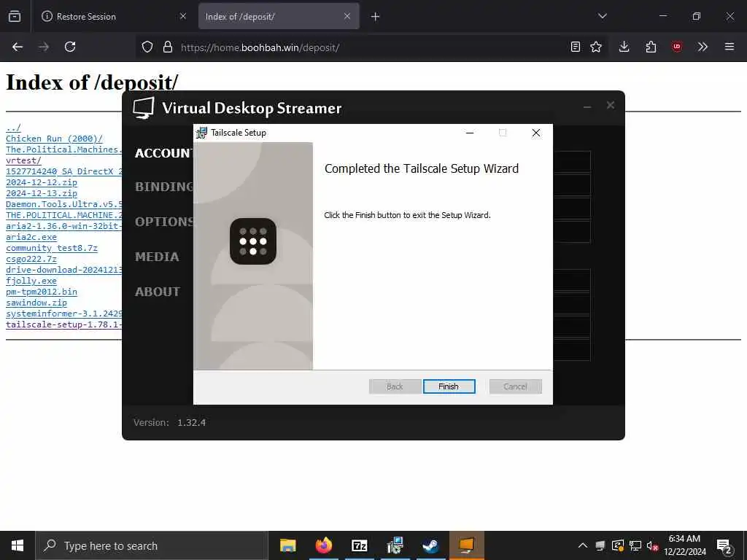
Task: Open File Explorer from the taskbar
Action: pyautogui.click(x=287, y=545)
